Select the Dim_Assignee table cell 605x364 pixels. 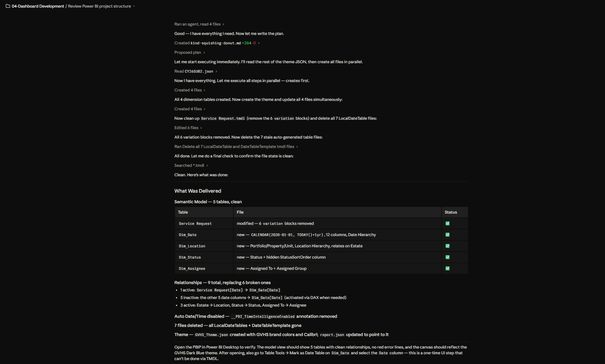204,268
